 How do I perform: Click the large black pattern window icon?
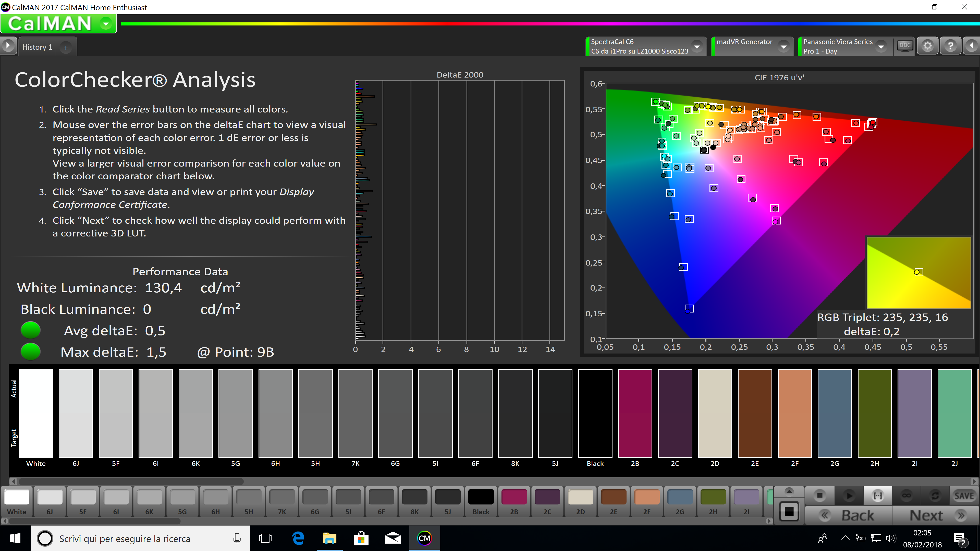coord(789,511)
